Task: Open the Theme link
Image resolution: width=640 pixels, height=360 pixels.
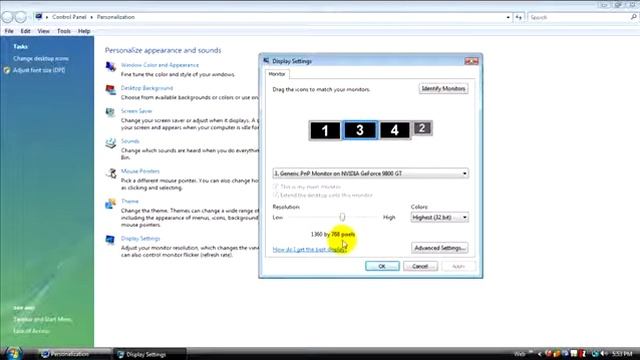Action: [x=130, y=201]
